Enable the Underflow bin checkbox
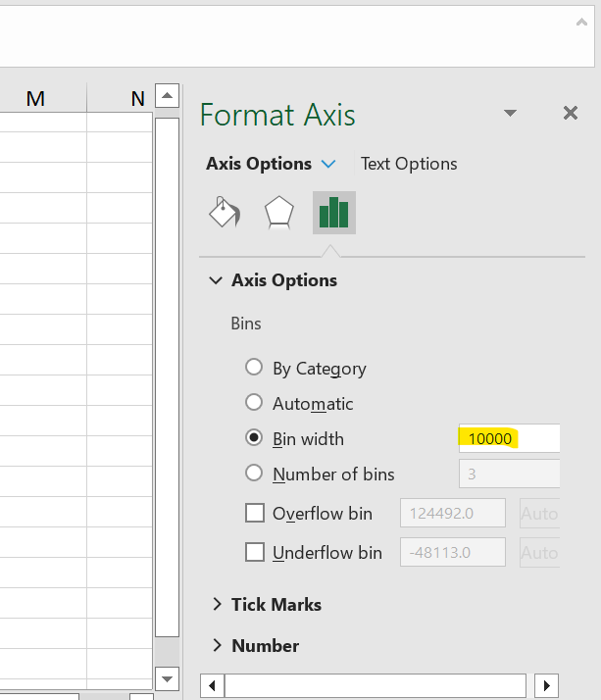Screen dimensions: 601x700 255,552
